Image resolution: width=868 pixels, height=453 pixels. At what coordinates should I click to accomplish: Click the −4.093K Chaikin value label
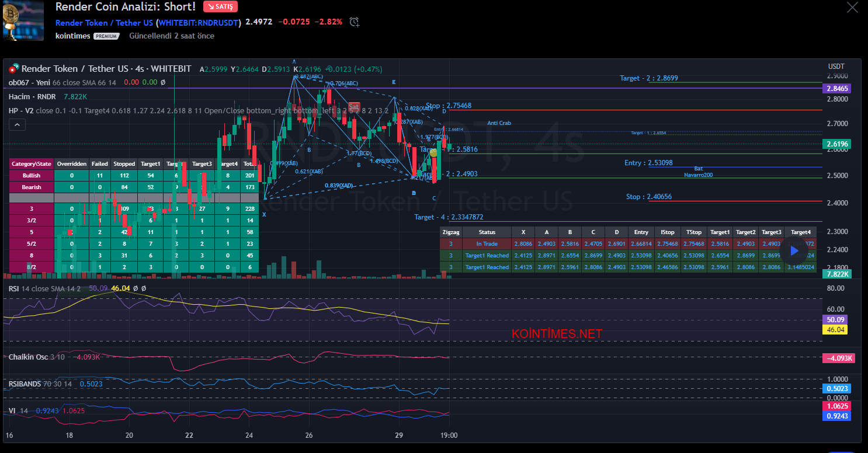838,358
